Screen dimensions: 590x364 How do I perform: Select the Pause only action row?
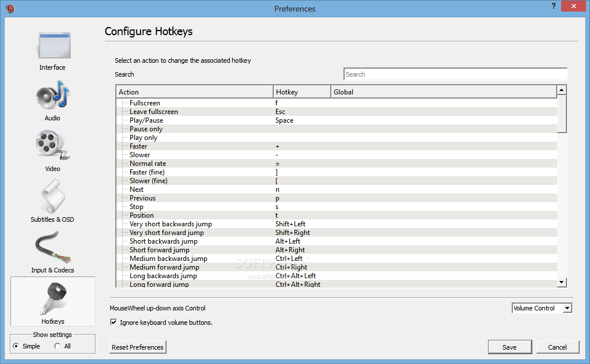(336, 128)
